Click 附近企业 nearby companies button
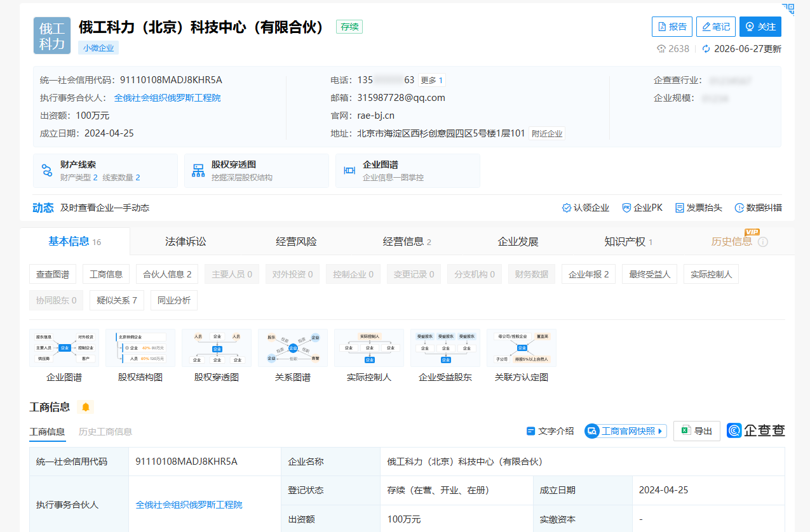Screen dimensions: 810x532 547,133
